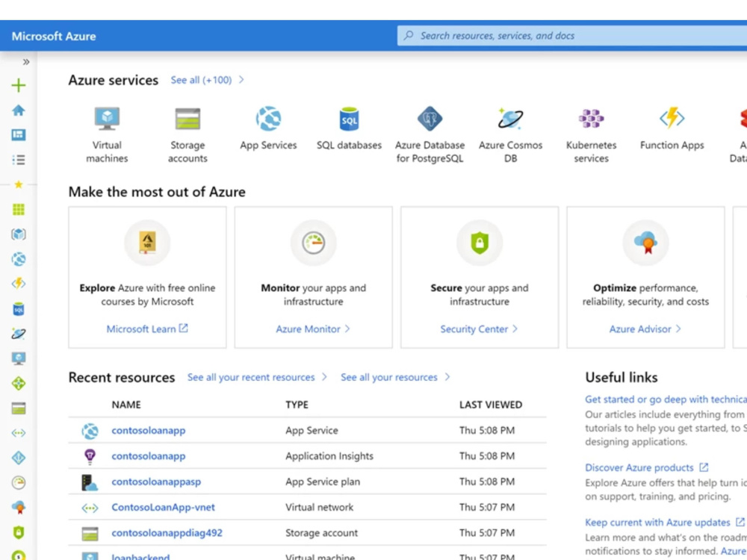Screen dimensions: 747x560
Task: Click App Service plan row icon
Action: point(90,482)
